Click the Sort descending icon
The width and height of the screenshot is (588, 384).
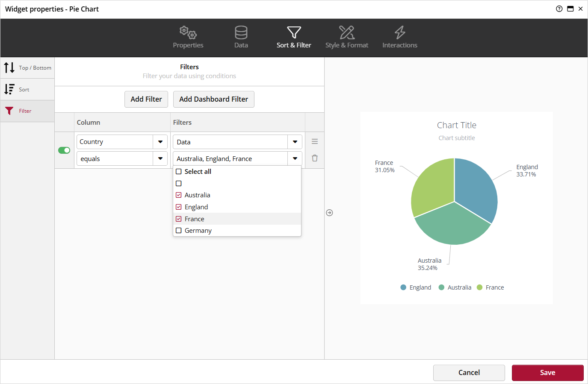[x=9, y=89]
